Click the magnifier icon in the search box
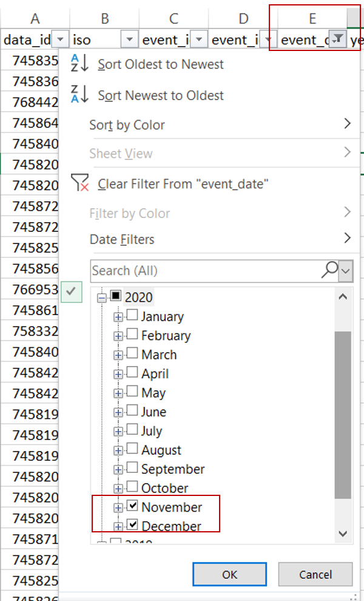The width and height of the screenshot is (364, 601). pyautogui.click(x=329, y=270)
